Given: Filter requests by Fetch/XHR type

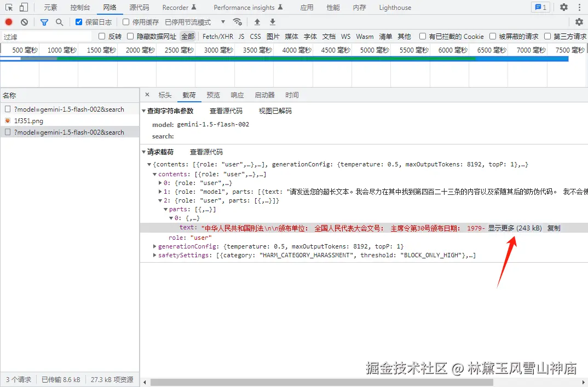Looking at the screenshot, I should point(217,36).
